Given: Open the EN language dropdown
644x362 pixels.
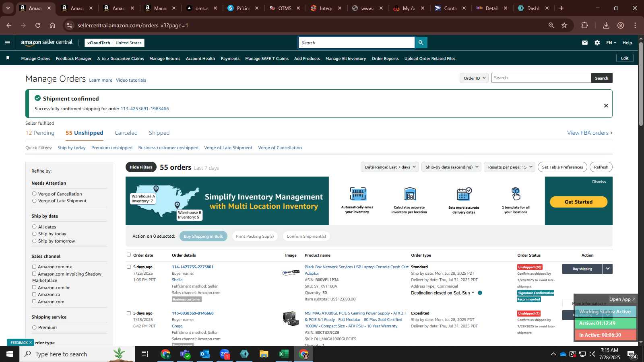Looking at the screenshot, I should (x=611, y=43).
